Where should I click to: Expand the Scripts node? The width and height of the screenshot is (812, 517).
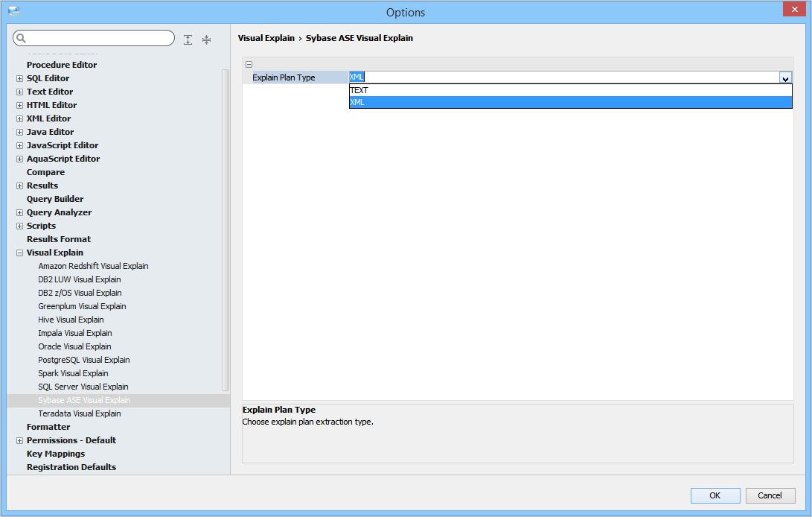19,226
